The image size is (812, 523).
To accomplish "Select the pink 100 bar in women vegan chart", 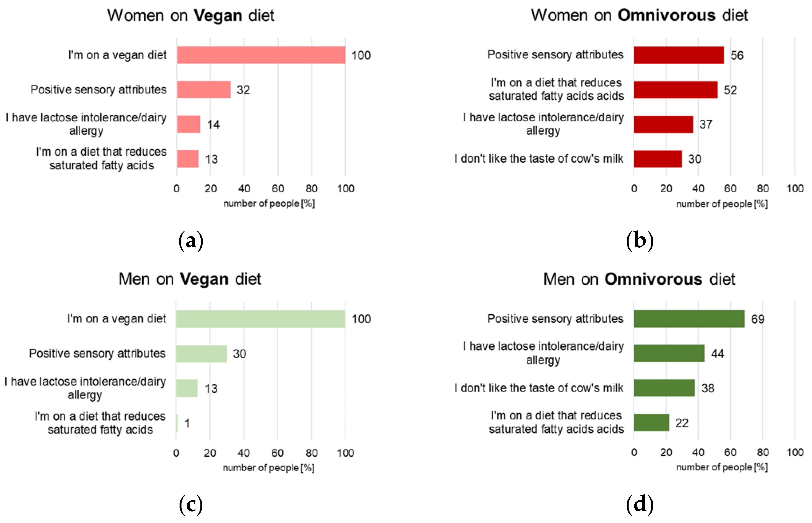I will click(x=261, y=55).
